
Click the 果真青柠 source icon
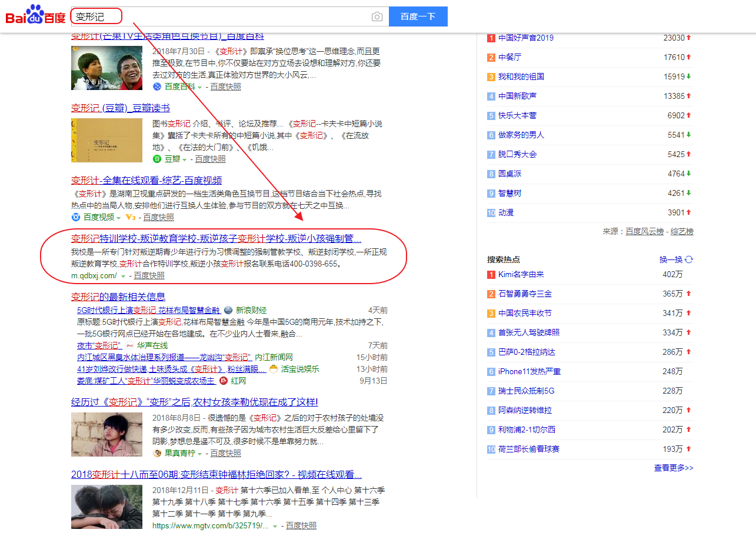pos(157,453)
